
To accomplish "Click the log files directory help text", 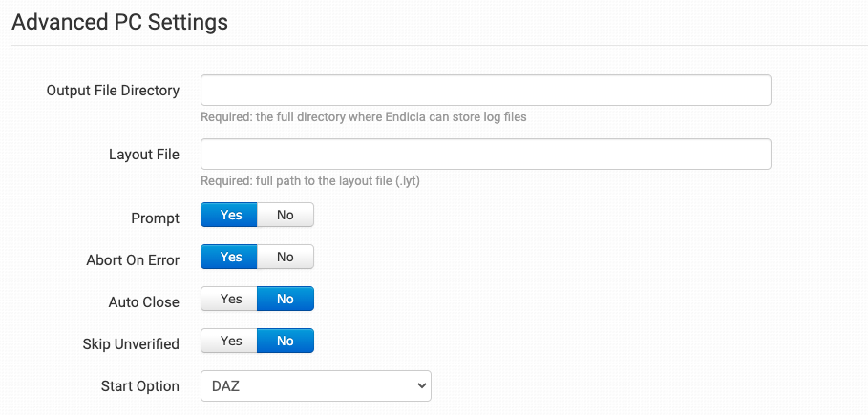I will (363, 117).
